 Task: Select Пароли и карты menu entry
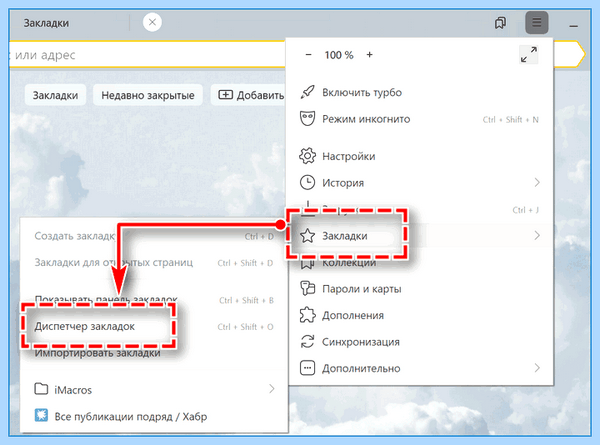[419, 289]
